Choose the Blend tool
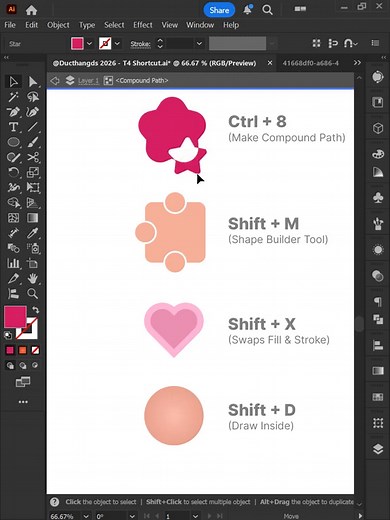Screen dimensions: 390x520 click(13, 248)
